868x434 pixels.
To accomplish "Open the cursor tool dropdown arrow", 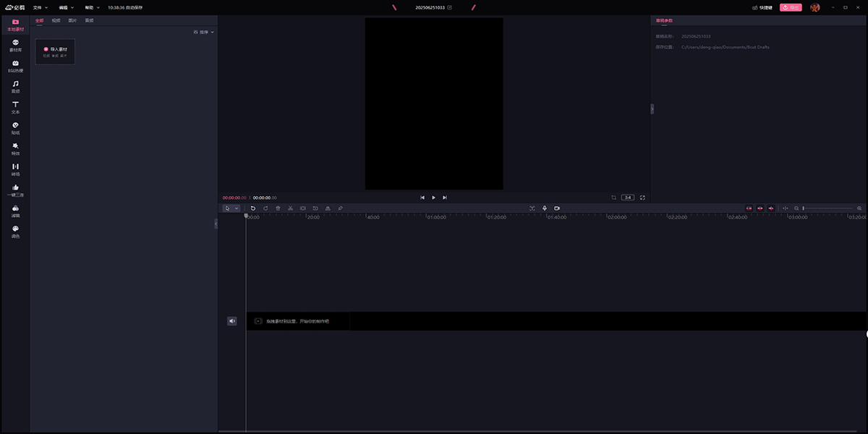I will [x=237, y=208].
